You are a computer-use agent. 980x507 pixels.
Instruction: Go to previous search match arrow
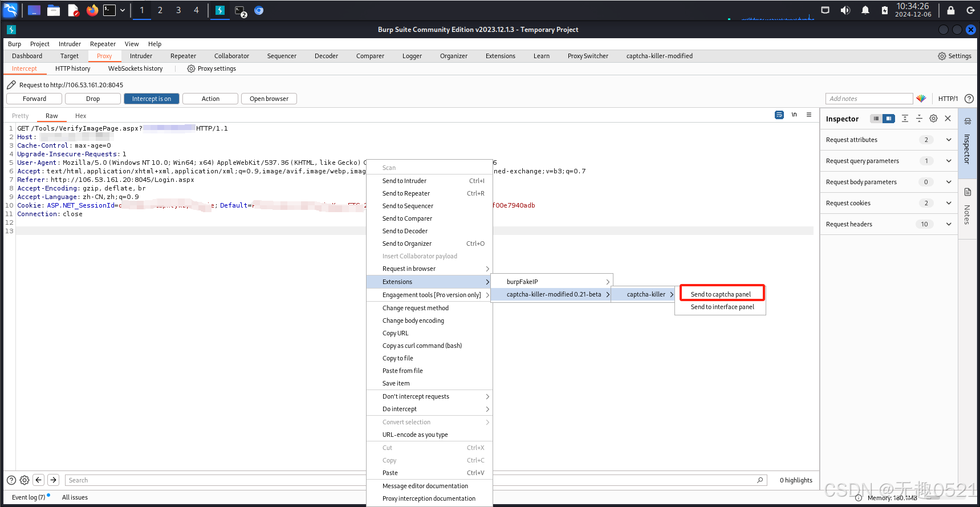[x=39, y=480]
